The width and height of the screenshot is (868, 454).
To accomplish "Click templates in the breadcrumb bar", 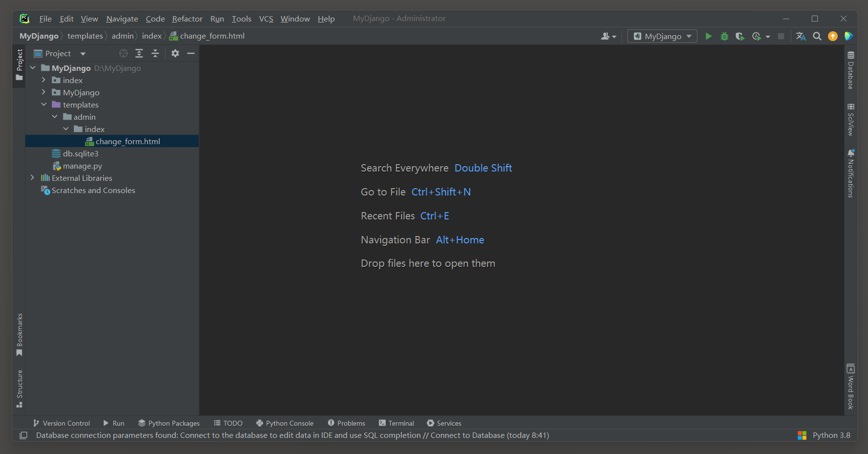I will [85, 36].
